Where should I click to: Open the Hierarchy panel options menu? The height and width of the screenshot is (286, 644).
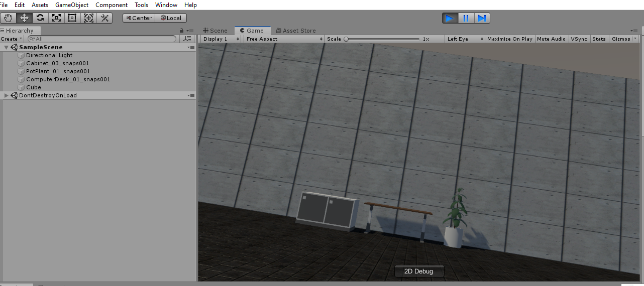click(x=191, y=31)
